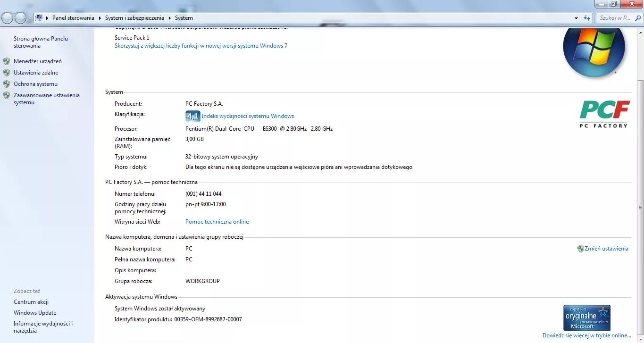Open Centrum akcji

31,302
